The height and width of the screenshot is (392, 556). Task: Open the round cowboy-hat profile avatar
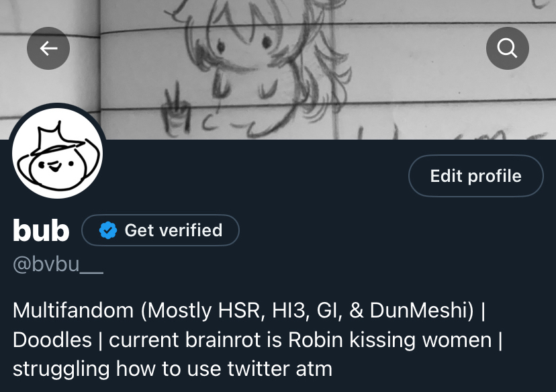pos(58,153)
